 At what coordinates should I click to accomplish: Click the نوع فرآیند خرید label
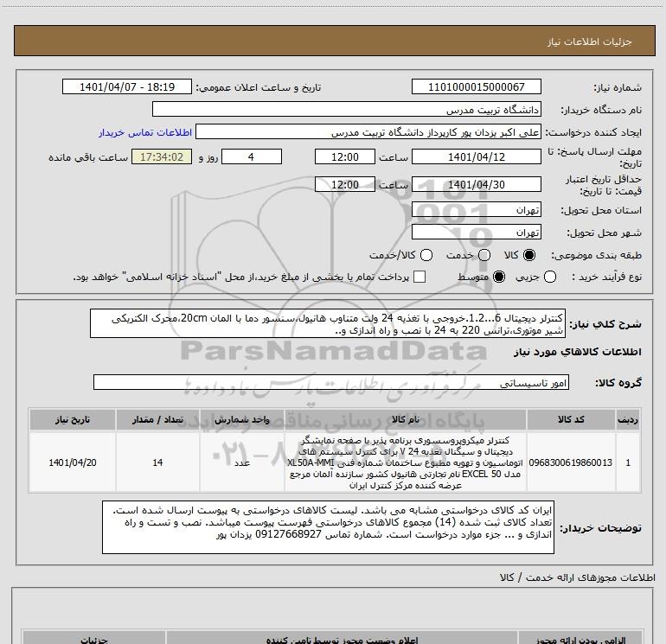[606, 277]
